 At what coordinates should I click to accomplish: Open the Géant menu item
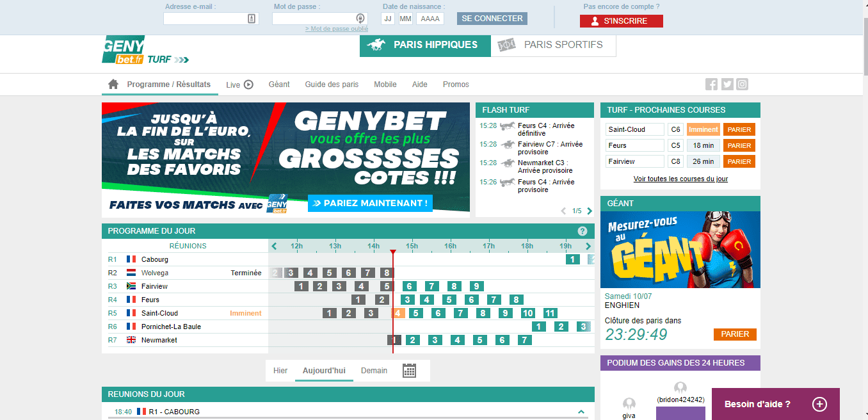[x=279, y=85]
